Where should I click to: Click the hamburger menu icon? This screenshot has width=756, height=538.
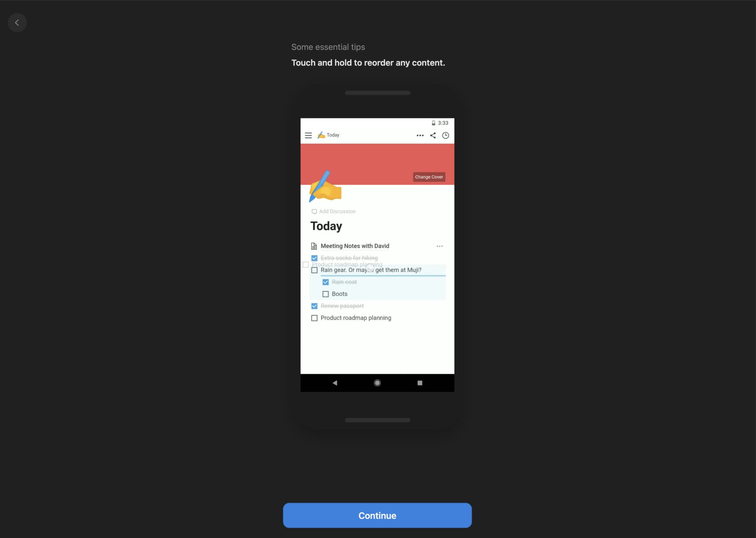[x=309, y=134]
